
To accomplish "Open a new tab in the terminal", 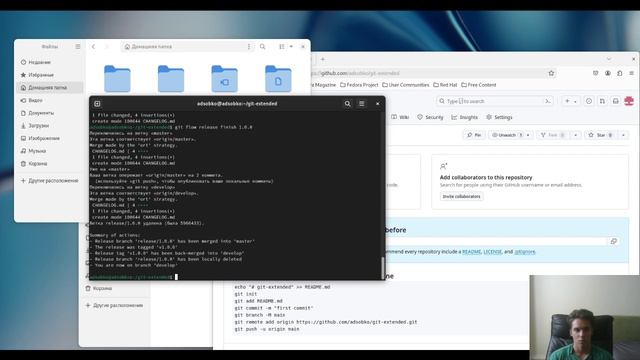I will click(97, 104).
